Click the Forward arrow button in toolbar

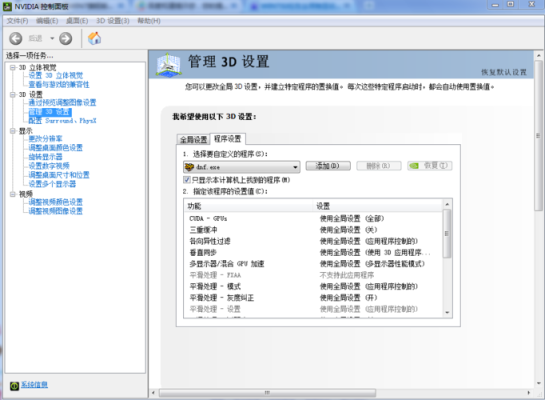pyautogui.click(x=65, y=38)
